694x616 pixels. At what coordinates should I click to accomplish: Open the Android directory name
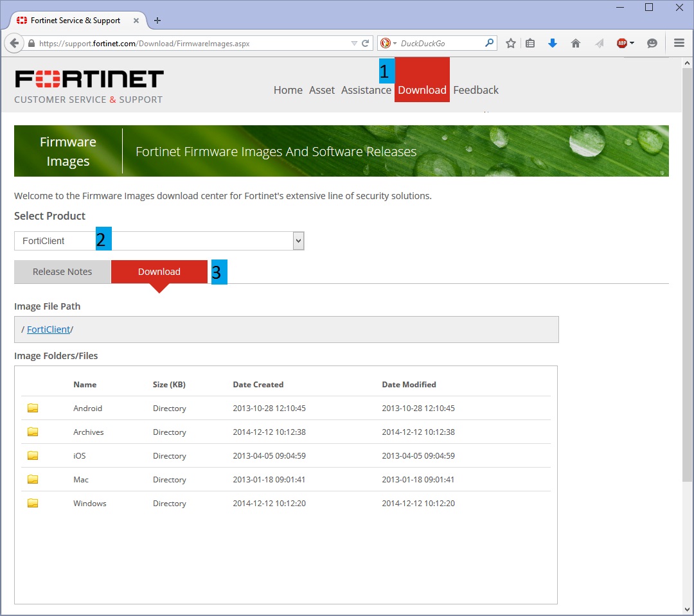tap(87, 408)
